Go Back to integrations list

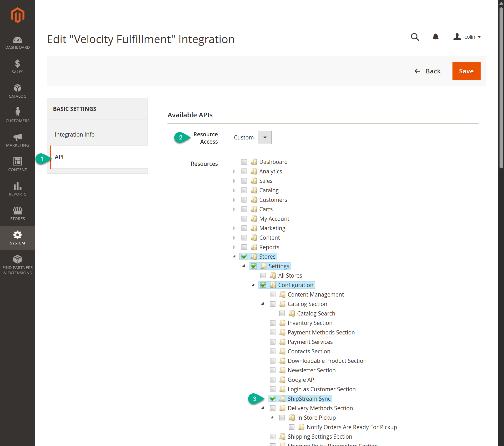pyautogui.click(x=427, y=71)
